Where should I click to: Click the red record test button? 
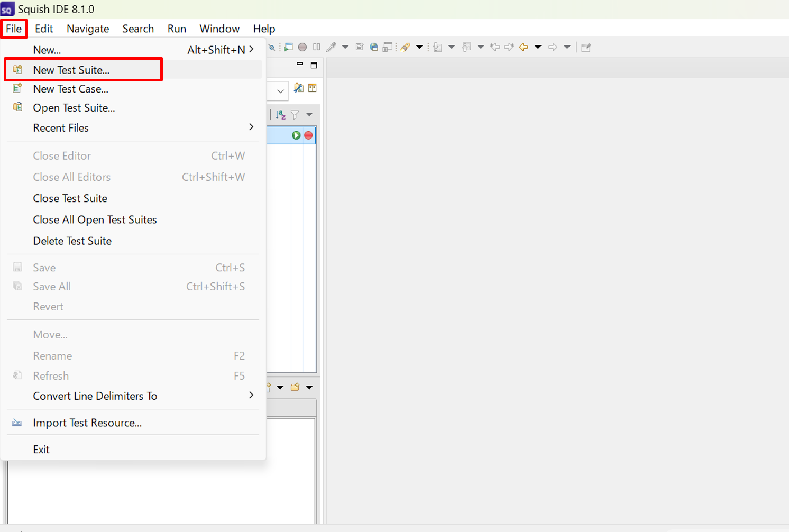coord(308,135)
